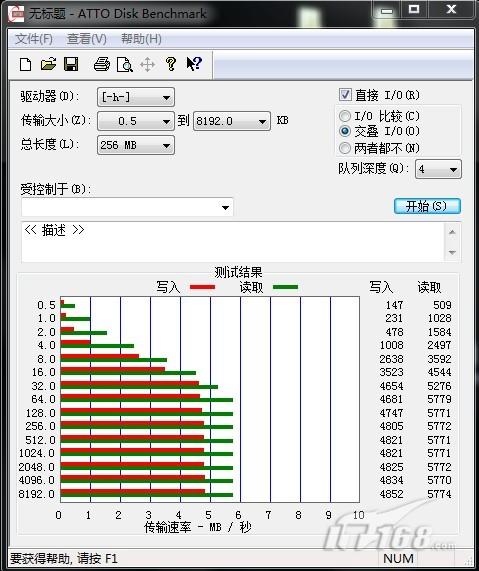Click the green 读取 legend swatch
Viewport: 479px width, 571px height.
point(285,287)
